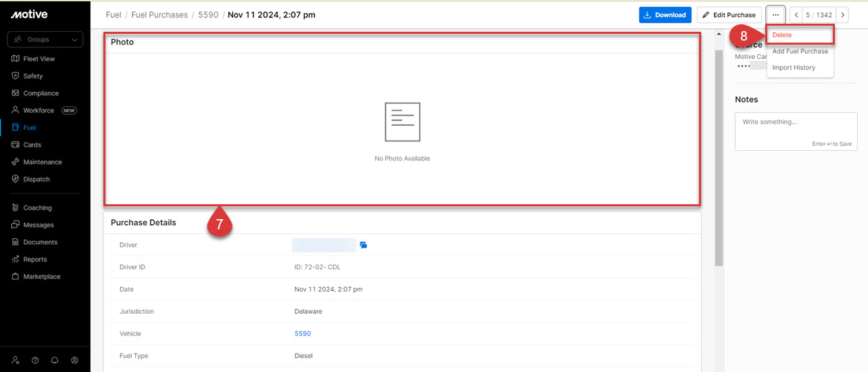This screenshot has height=372, width=868.
Task: Go to next purchase arrow
Action: [x=842, y=15]
